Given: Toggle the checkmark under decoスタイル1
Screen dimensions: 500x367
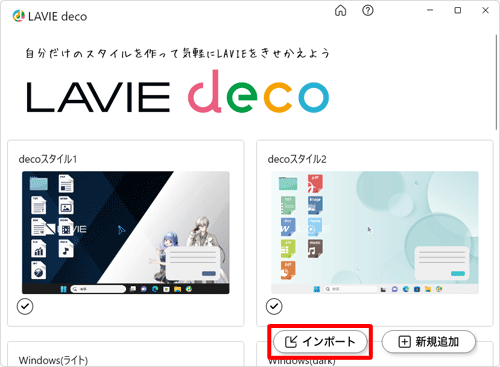Looking at the screenshot, I should point(25,306).
